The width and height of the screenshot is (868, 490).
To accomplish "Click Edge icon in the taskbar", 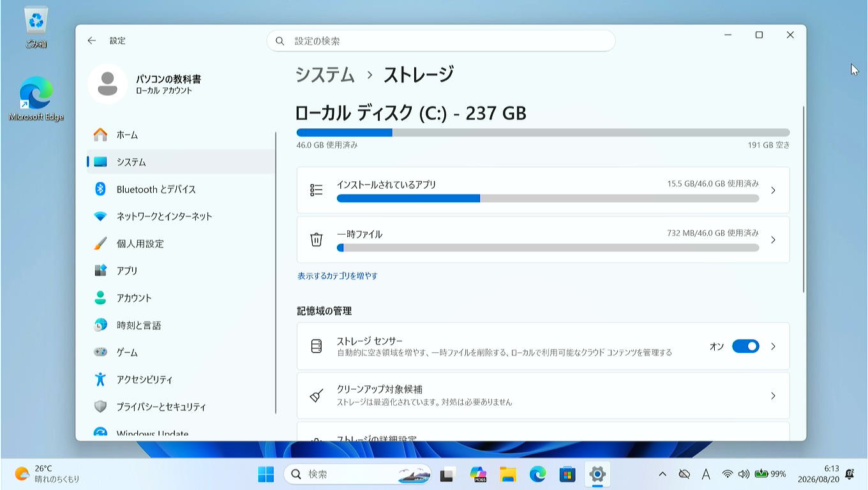I will pos(537,474).
